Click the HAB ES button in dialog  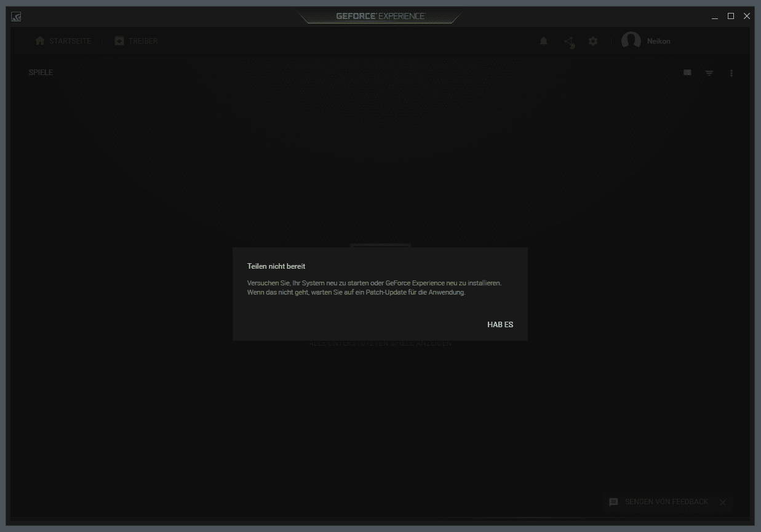pyautogui.click(x=500, y=325)
